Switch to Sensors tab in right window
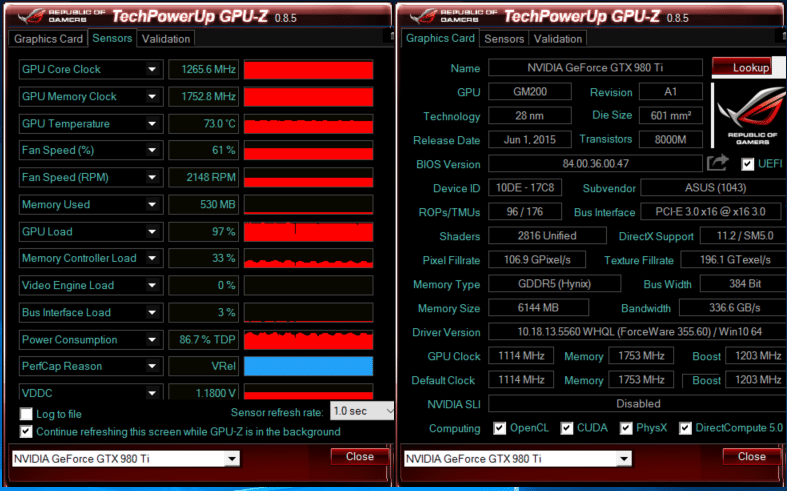This screenshot has height=491, width=787. click(x=504, y=39)
